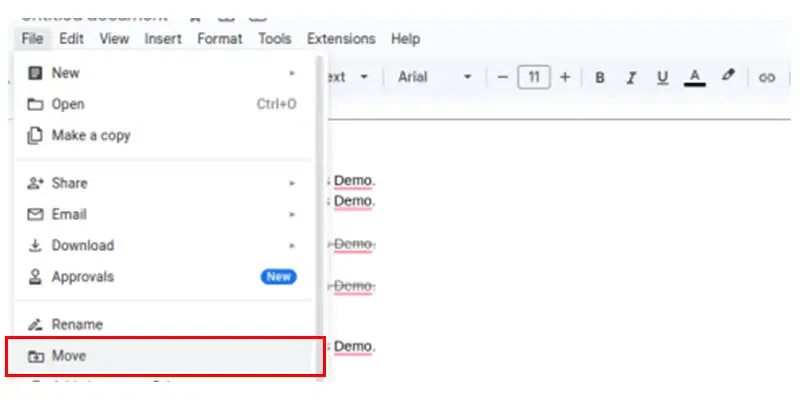Click the Download arrow icon
The width and height of the screenshot is (800, 400).
[x=35, y=245]
